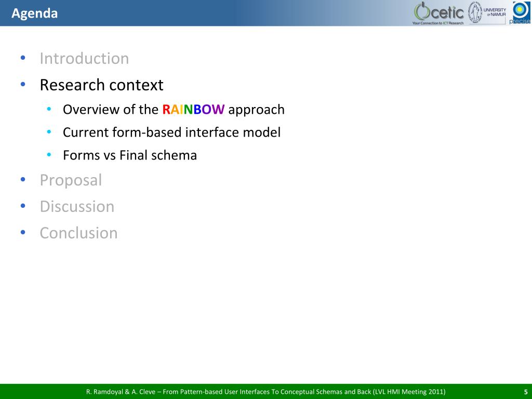Click Forms vs Final schema line

pyautogui.click(x=130, y=155)
